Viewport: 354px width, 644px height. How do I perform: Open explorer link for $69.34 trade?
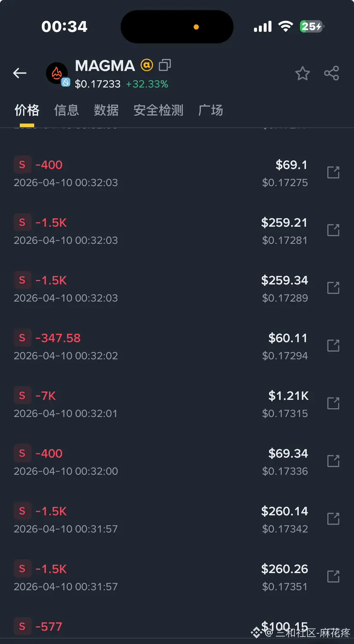(x=333, y=461)
